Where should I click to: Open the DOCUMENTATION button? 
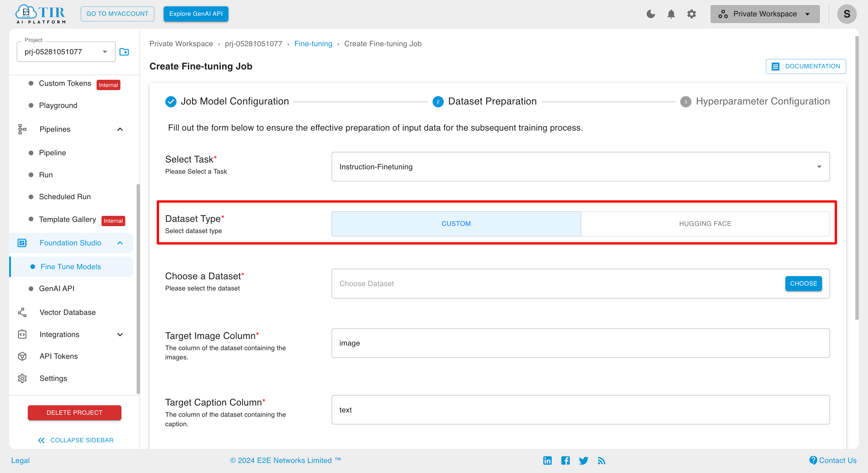coord(805,66)
